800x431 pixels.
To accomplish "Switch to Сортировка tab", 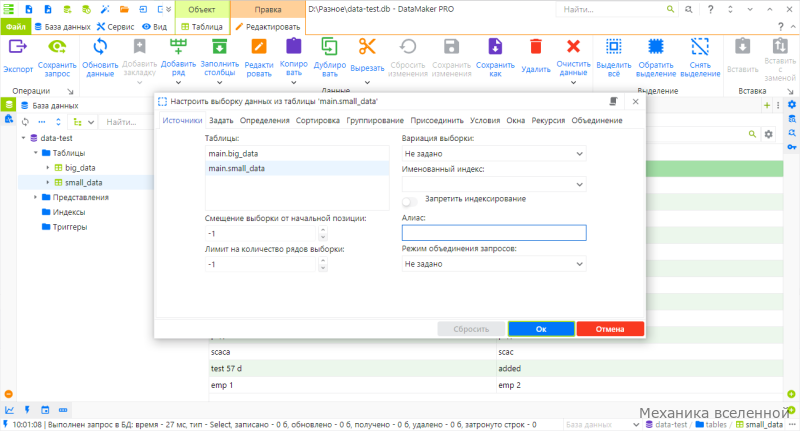I will pyautogui.click(x=317, y=120).
